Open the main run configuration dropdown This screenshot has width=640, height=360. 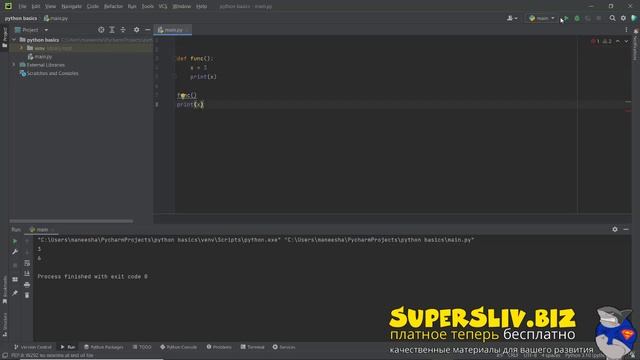coord(542,18)
